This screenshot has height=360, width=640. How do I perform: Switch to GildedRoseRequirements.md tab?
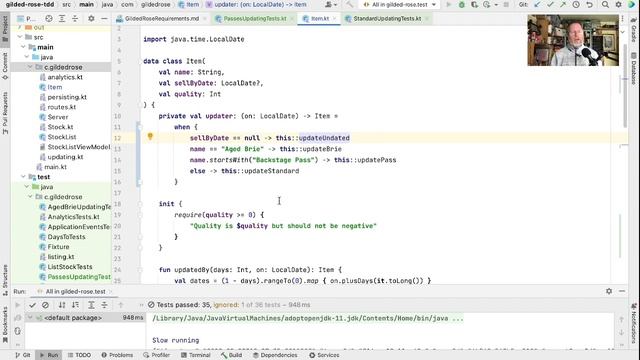pos(162,19)
